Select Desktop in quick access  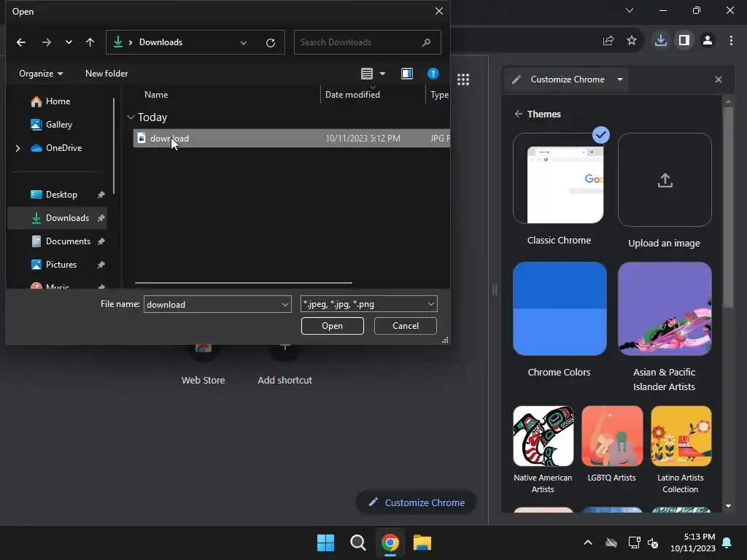pos(54,194)
